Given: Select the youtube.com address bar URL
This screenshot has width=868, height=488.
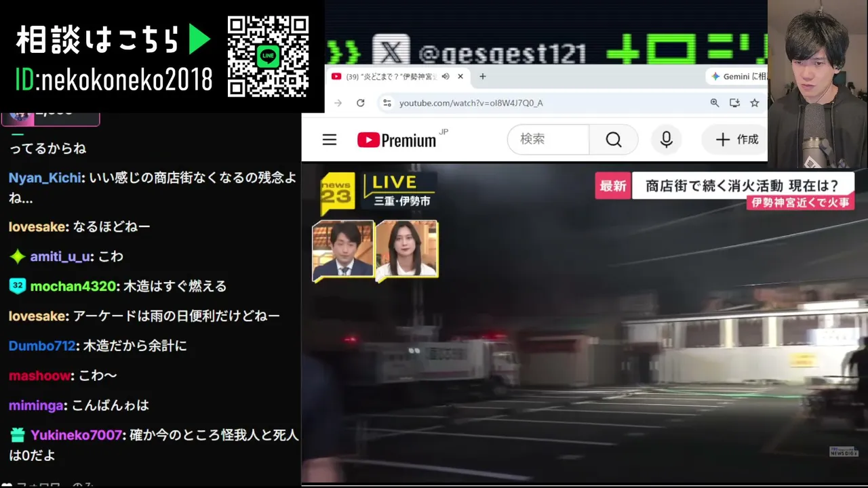Looking at the screenshot, I should pyautogui.click(x=471, y=103).
